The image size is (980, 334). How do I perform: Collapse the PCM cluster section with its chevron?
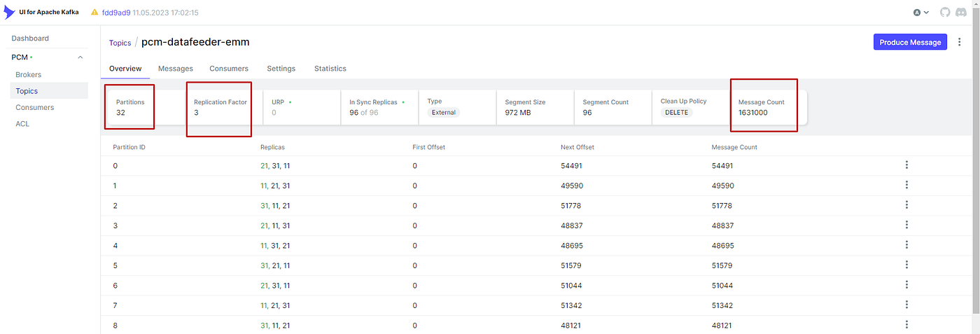tap(80, 57)
